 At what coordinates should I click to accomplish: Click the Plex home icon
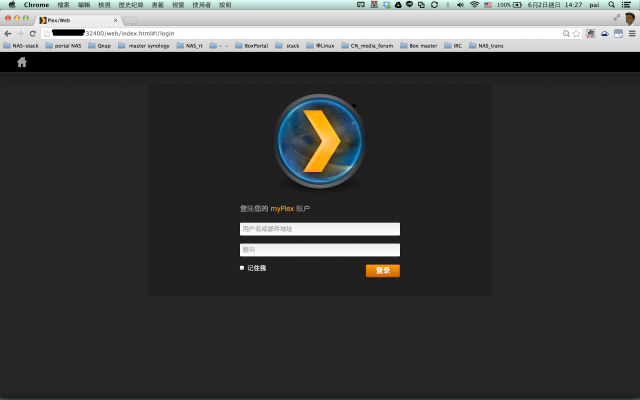(x=22, y=62)
